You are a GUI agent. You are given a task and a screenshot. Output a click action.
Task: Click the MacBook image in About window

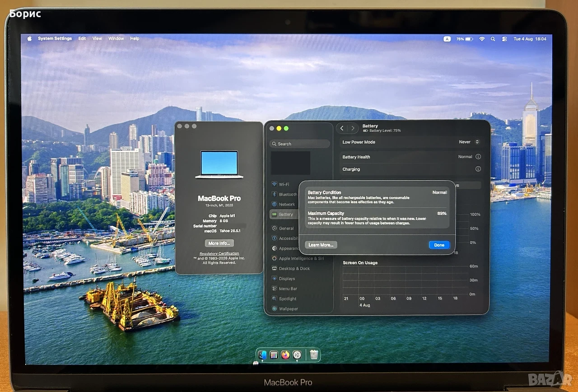(219, 164)
